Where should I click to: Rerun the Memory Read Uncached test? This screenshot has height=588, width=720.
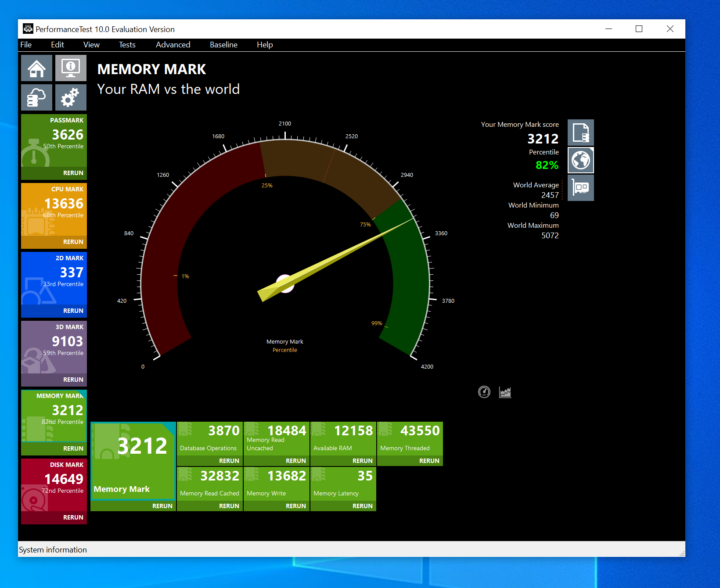point(296,461)
